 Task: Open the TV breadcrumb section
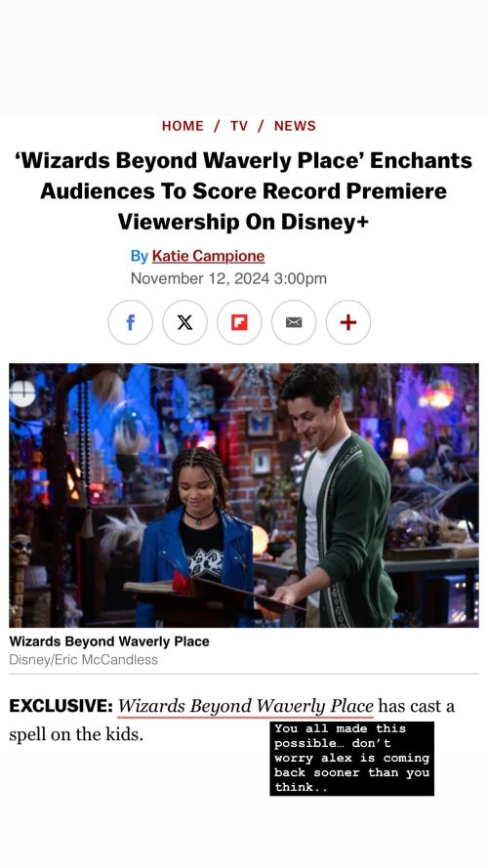[x=239, y=126]
